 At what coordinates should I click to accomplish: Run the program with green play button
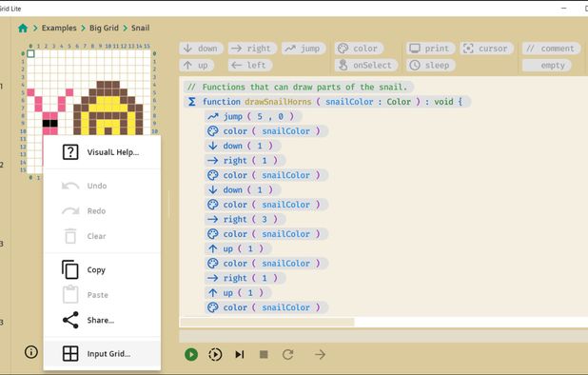191,354
